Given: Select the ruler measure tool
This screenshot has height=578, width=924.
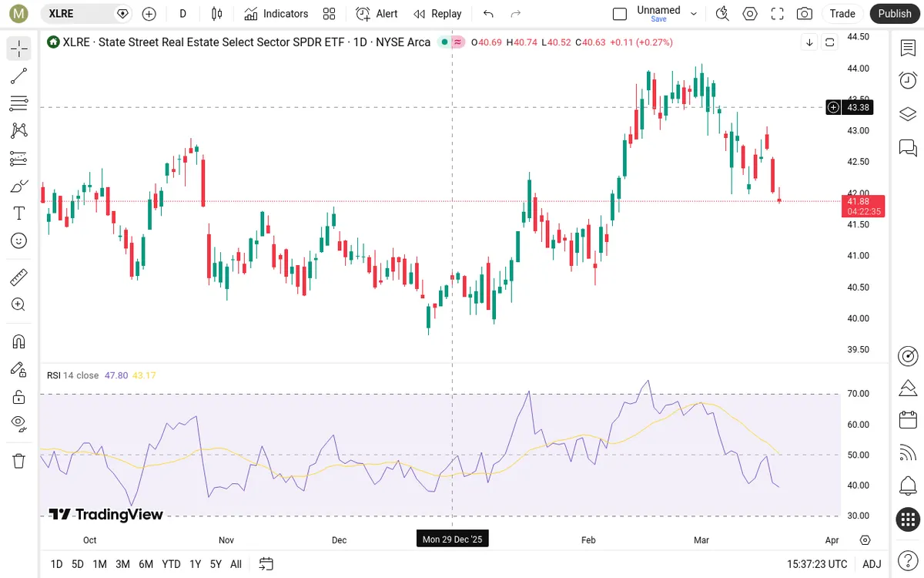Looking at the screenshot, I should tap(19, 277).
